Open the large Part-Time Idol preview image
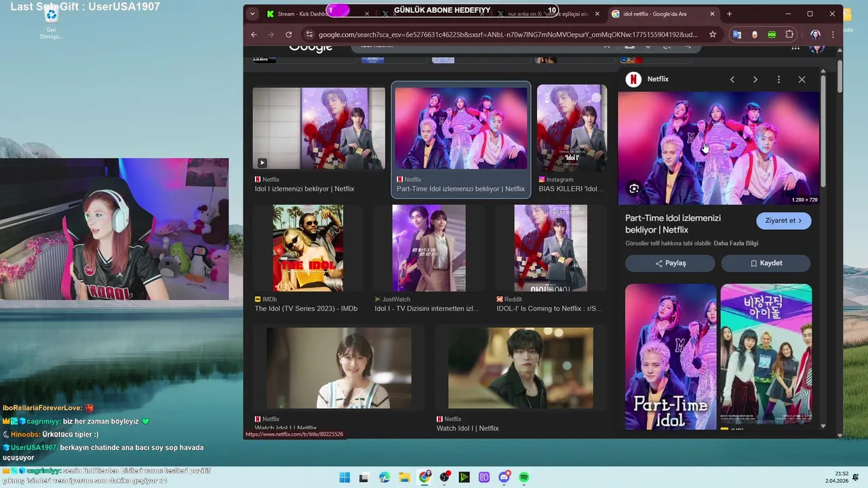868x488 pixels. [x=719, y=148]
